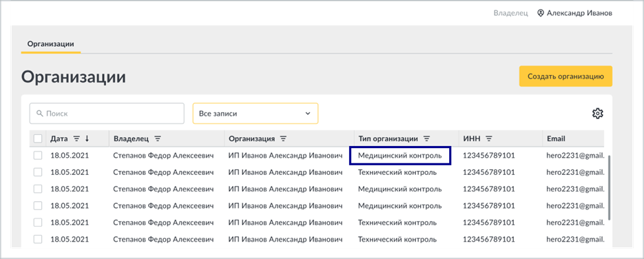
Task: Click the Тип организации column header text
Action: click(388, 138)
